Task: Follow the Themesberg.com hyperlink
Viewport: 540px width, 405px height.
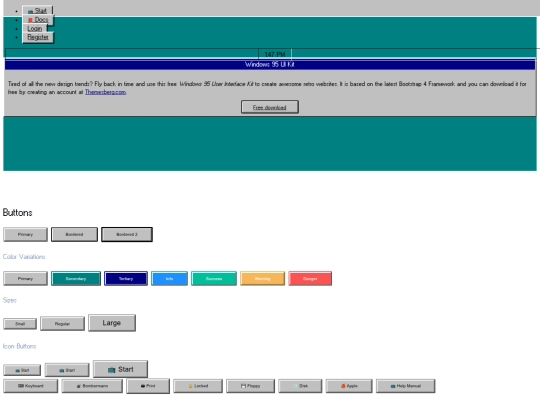Action: point(105,92)
